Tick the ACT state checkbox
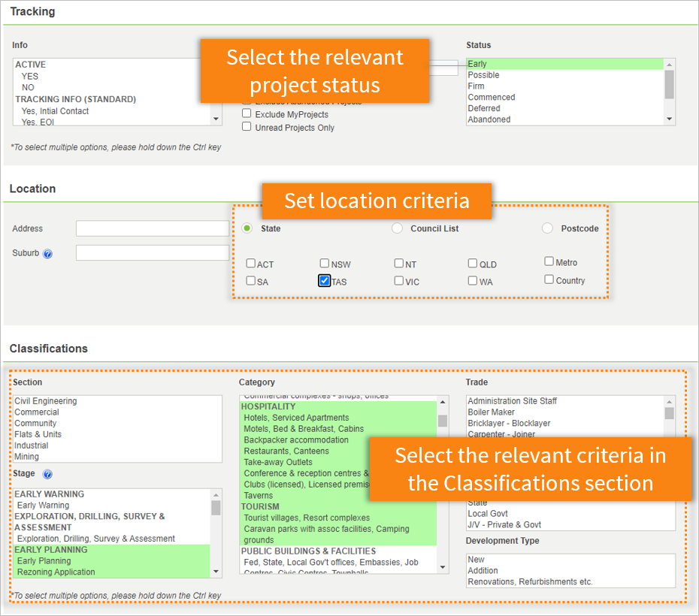Screen dimensions: 699x616 click(250, 263)
